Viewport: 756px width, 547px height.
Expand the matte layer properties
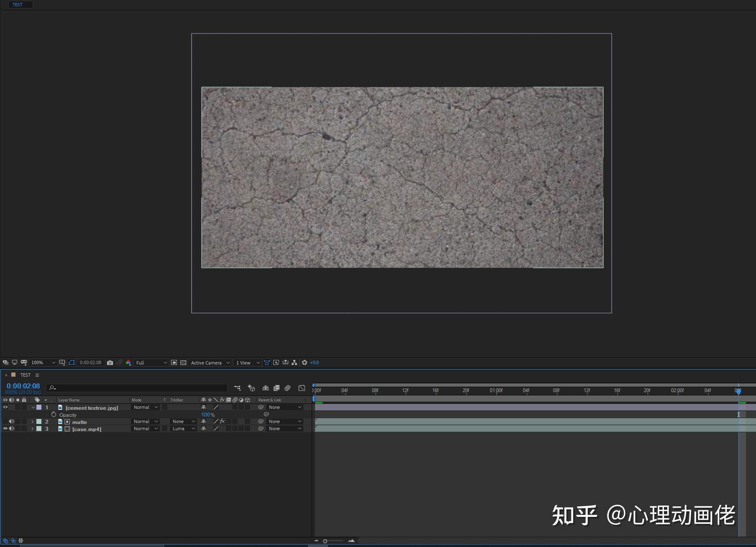coord(32,422)
